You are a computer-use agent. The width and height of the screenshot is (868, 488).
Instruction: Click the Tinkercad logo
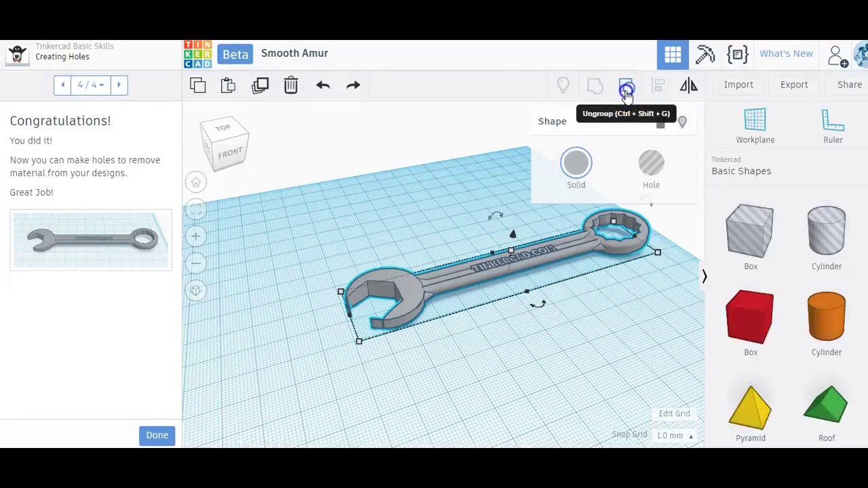click(197, 54)
